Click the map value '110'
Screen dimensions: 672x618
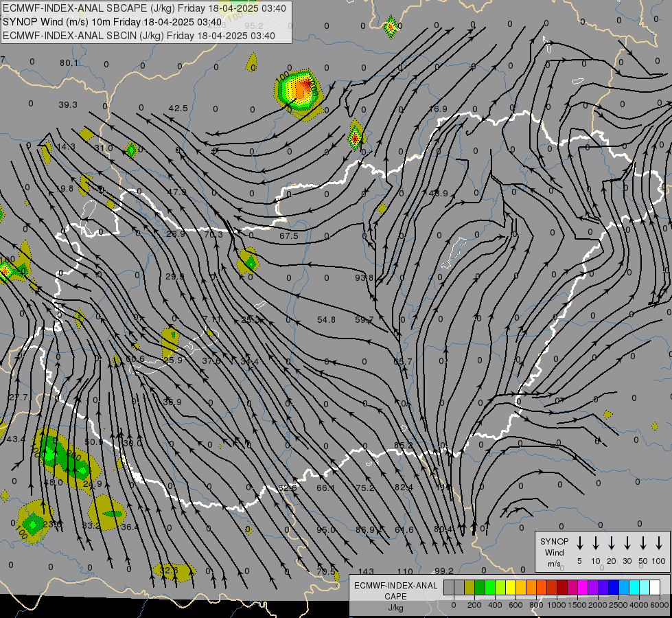[x=405, y=571]
